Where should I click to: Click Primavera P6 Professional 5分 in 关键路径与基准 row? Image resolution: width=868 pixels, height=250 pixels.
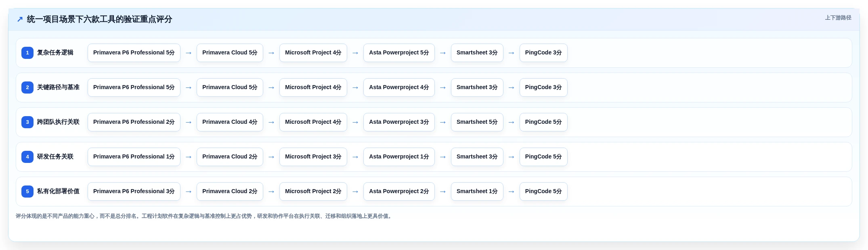134,87
